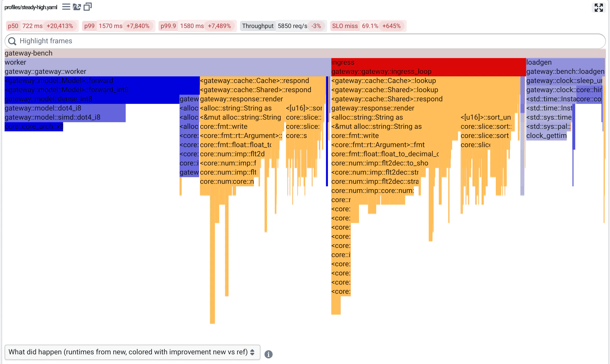Select the gateway::model::dot4_i8 frame
The height and width of the screenshot is (364, 610).
coord(65,108)
